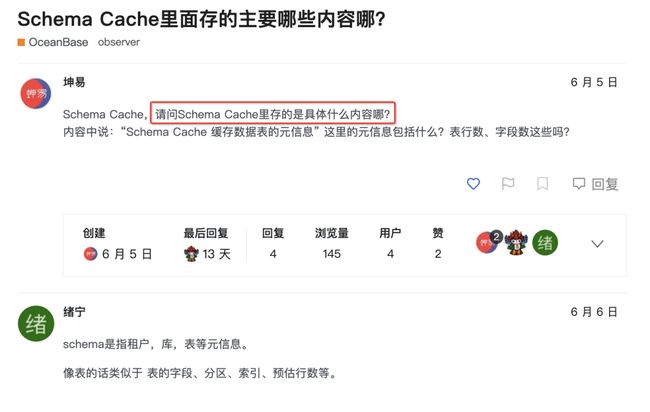The height and width of the screenshot is (412, 650).
Task: Open 绪宁's large green avatar
Action: tap(36, 324)
